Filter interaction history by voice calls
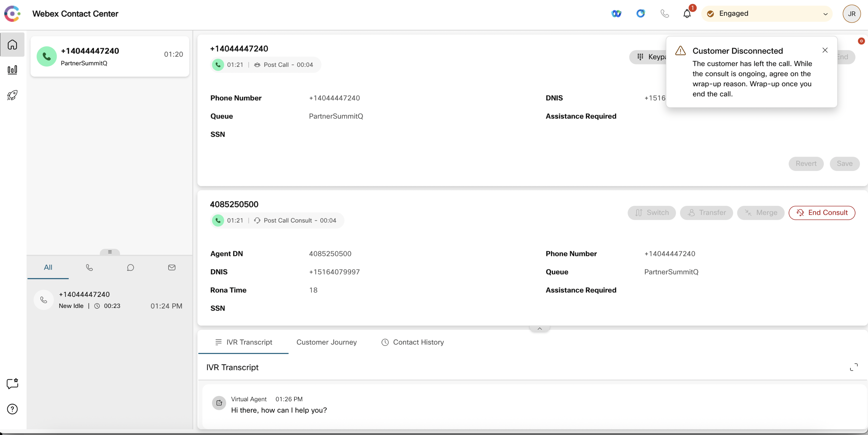 pos(89,268)
